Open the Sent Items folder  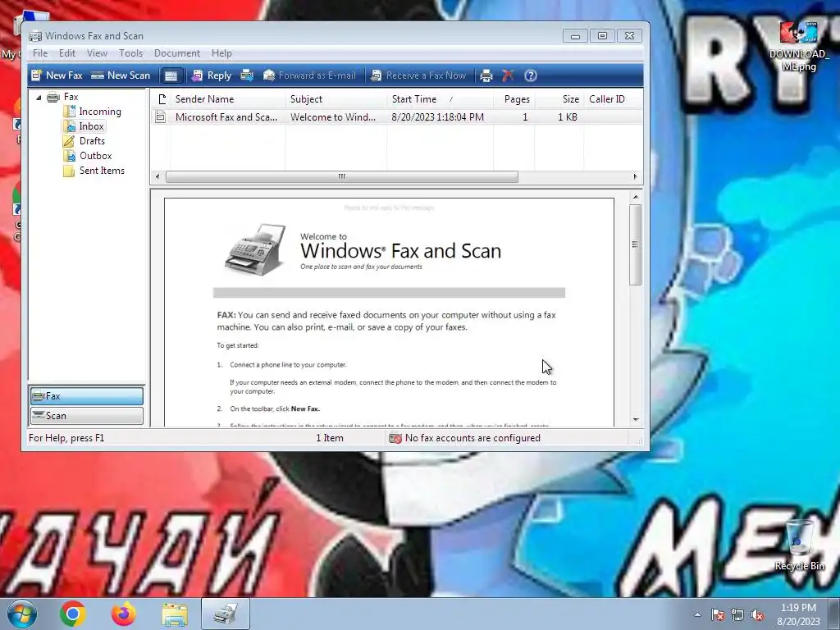click(x=101, y=171)
